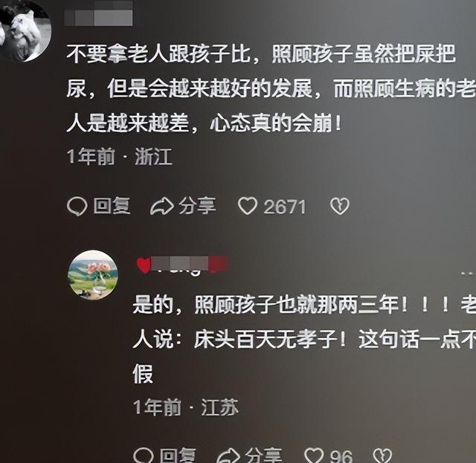Dislike the Zhejiang comment with broken heart

point(340,206)
